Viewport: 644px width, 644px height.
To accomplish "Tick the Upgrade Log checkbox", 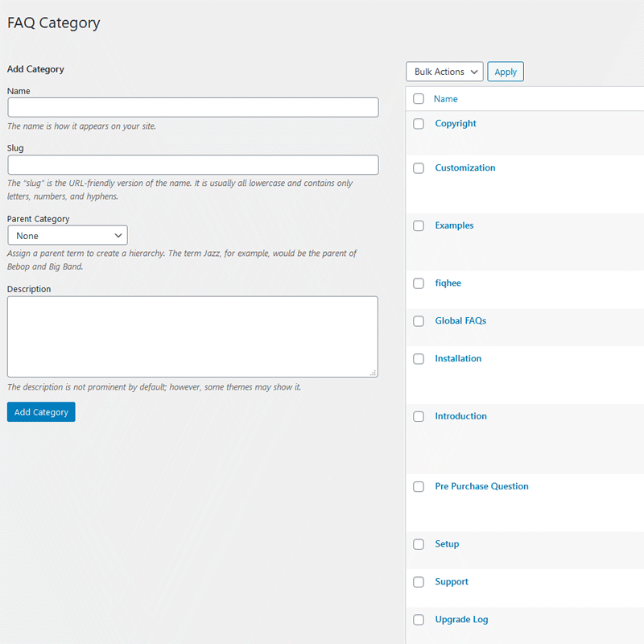I will tap(418, 619).
